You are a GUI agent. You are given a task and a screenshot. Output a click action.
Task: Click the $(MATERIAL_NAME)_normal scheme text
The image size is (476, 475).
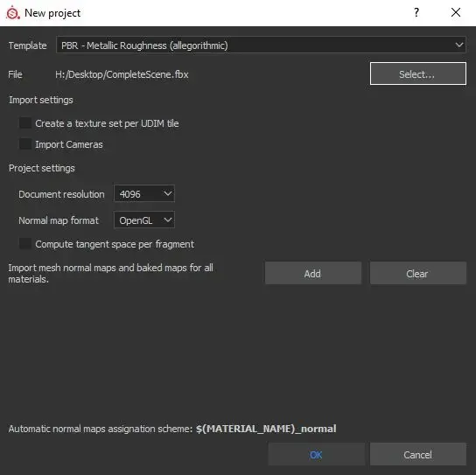tap(266, 429)
